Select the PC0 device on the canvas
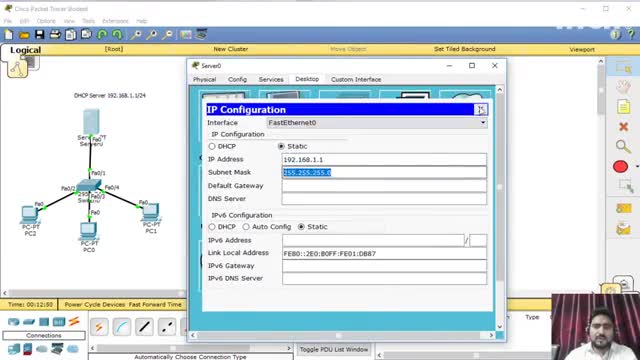 click(x=89, y=231)
